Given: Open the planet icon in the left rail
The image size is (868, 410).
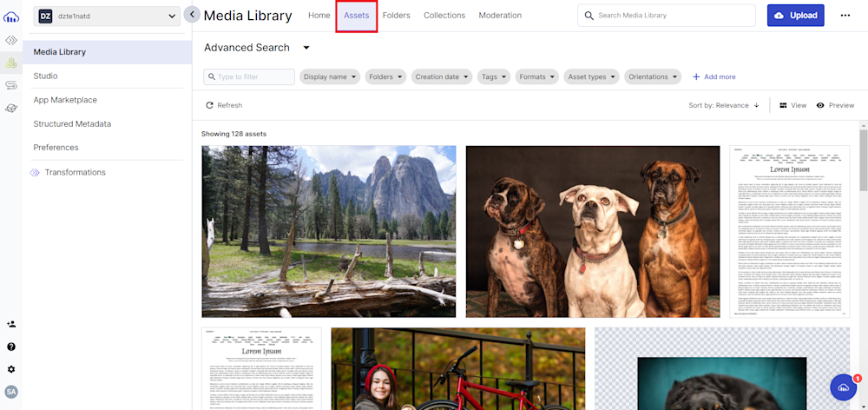Looking at the screenshot, I should (11, 109).
